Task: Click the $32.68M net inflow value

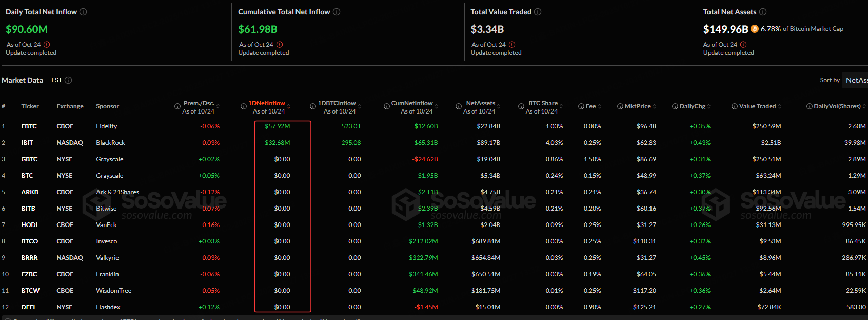Action: click(277, 143)
